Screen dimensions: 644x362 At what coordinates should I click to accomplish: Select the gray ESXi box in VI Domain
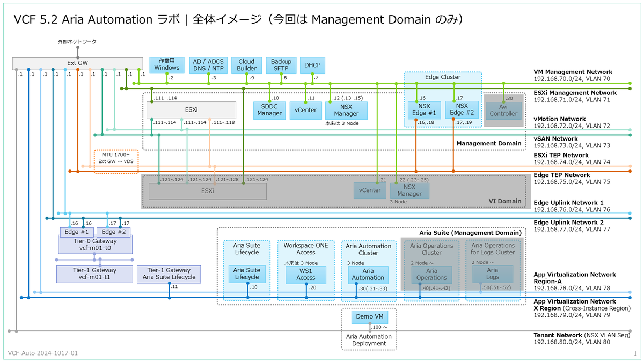coord(207,191)
